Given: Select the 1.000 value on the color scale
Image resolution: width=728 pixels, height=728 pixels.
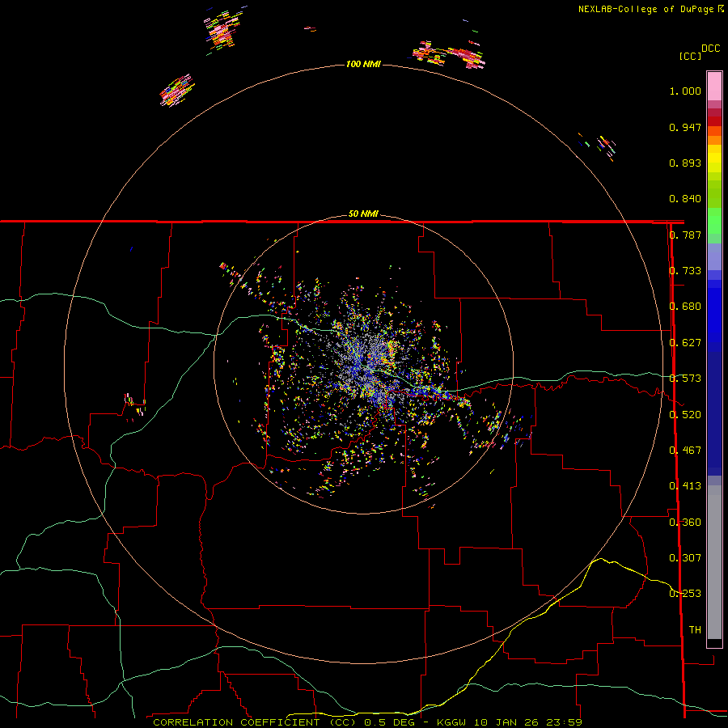Looking at the screenshot, I should (685, 91).
